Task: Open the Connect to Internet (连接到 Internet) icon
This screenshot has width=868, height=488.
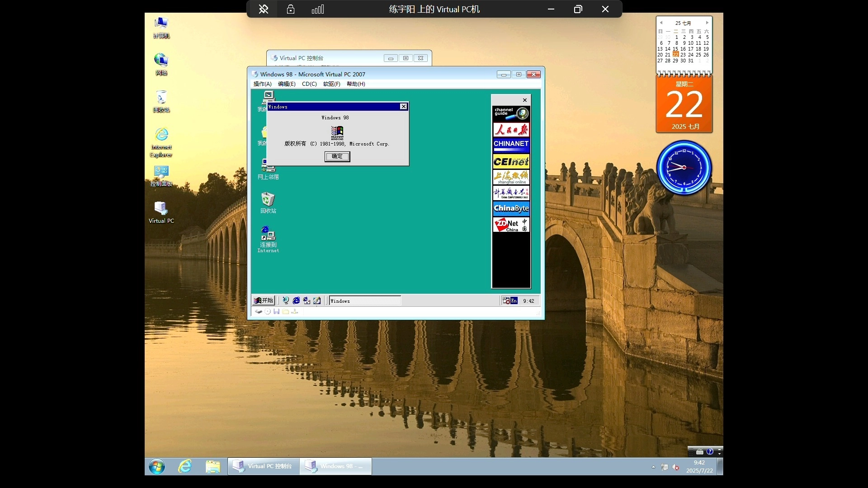Action: [x=268, y=234]
